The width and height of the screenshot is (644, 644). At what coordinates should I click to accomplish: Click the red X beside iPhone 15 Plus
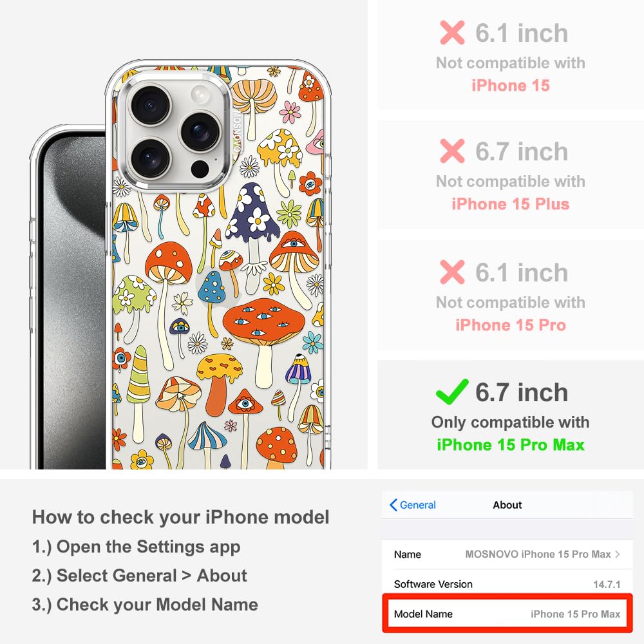(x=452, y=151)
